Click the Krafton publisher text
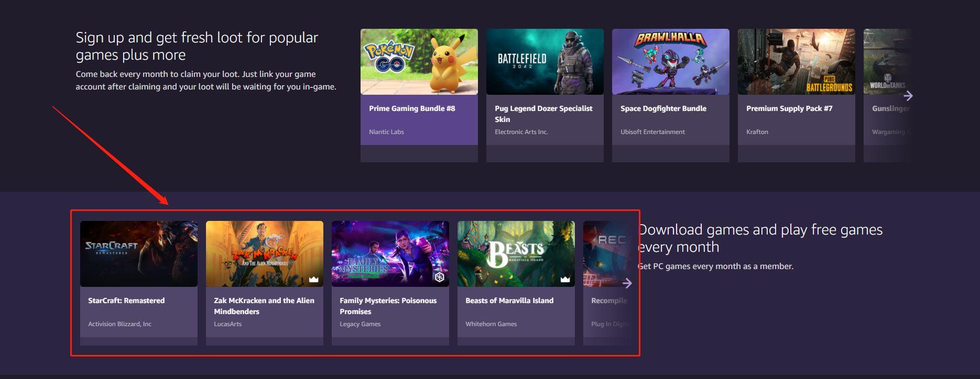Screen dimensions: 980x379 [x=757, y=132]
